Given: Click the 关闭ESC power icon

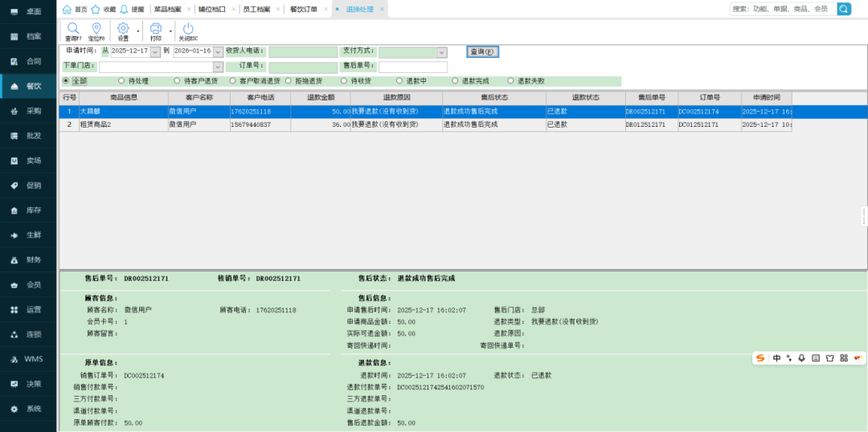Looking at the screenshot, I should (188, 30).
